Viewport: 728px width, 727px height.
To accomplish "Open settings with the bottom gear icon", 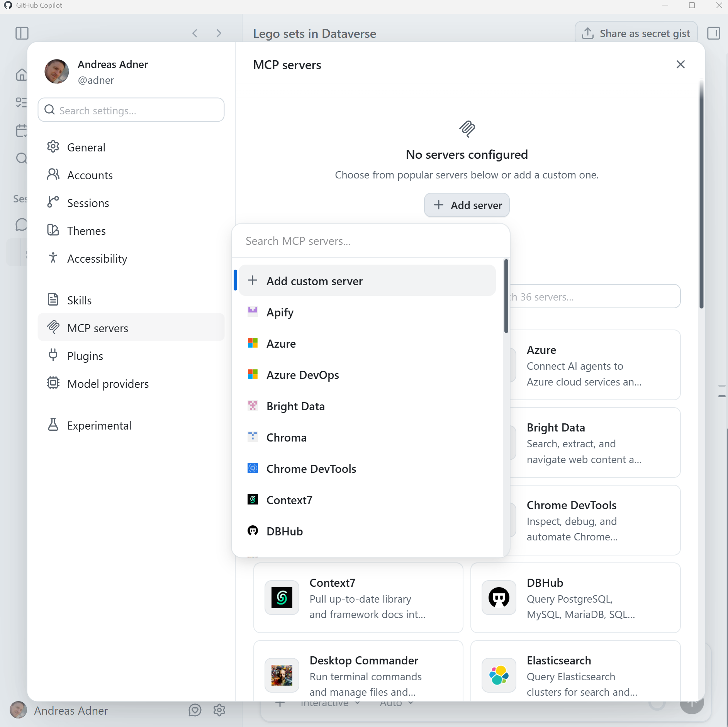I will [219, 710].
